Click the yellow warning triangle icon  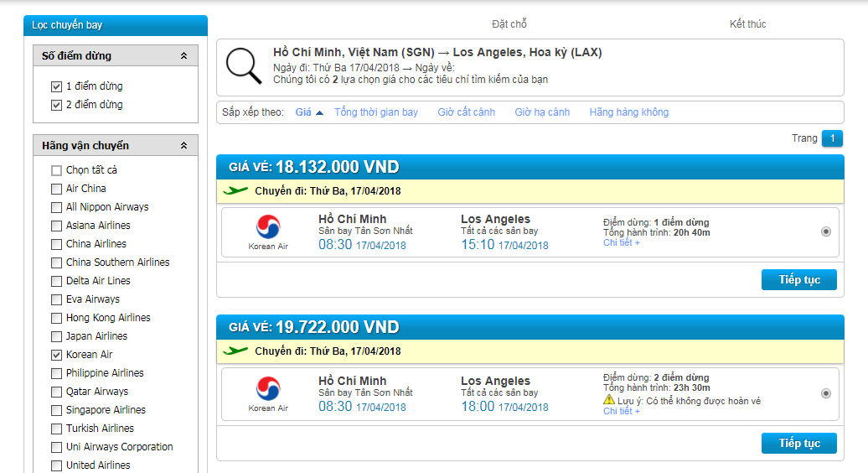609,399
